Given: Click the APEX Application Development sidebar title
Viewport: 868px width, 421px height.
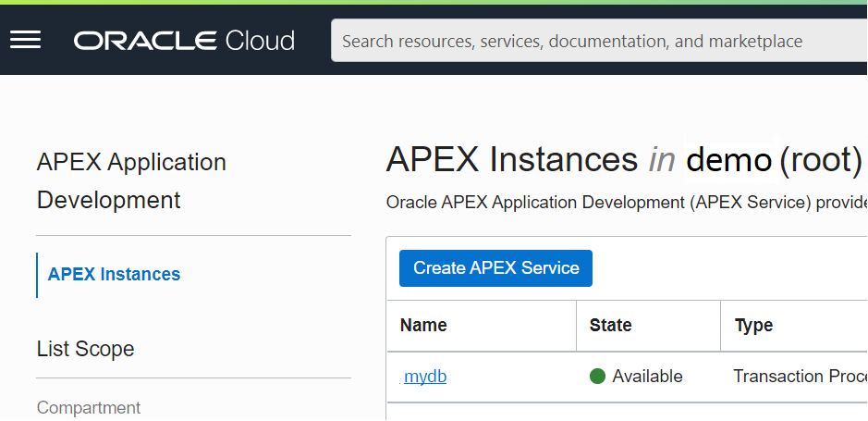Looking at the screenshot, I should 131,180.
